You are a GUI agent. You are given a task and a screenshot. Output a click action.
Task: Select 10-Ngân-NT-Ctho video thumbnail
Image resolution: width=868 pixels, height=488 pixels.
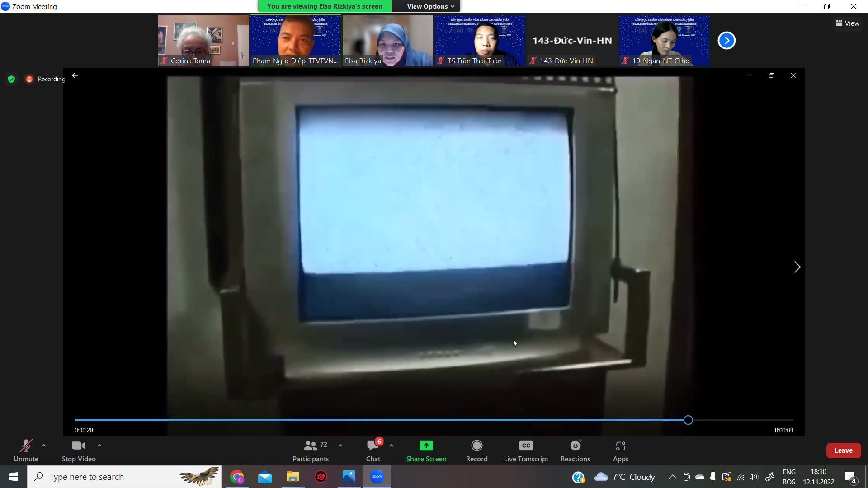[x=665, y=41]
